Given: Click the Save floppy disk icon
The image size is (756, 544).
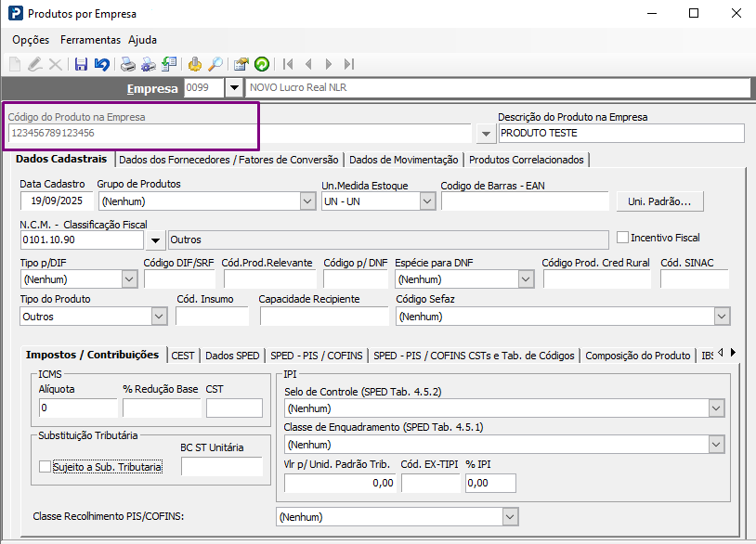Looking at the screenshot, I should pos(81,64).
